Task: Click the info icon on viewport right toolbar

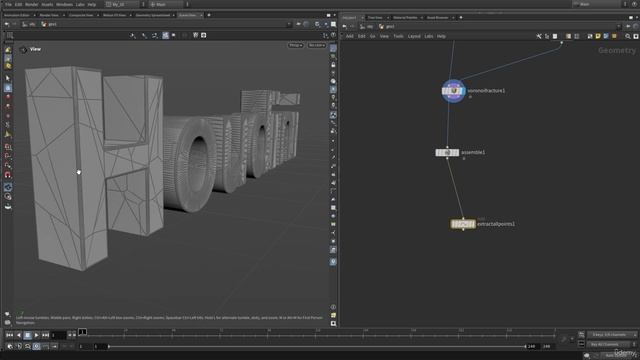Action: tap(333, 307)
